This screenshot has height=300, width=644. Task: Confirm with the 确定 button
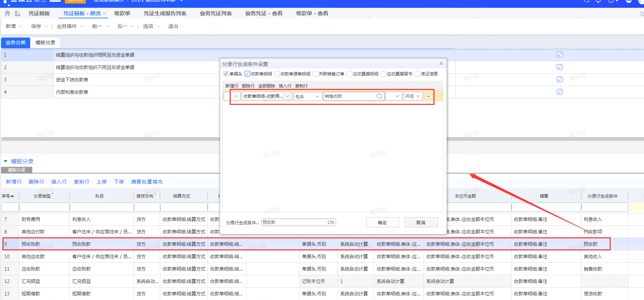click(x=382, y=222)
